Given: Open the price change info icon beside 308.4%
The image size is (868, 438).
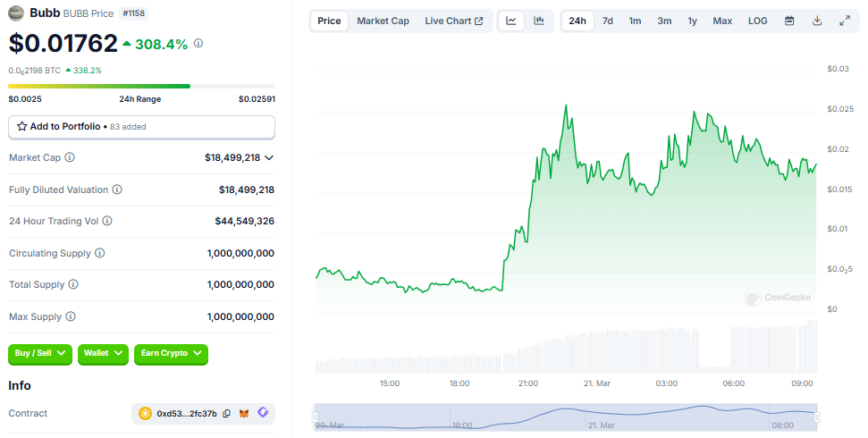Looking at the screenshot, I should pyautogui.click(x=198, y=43).
